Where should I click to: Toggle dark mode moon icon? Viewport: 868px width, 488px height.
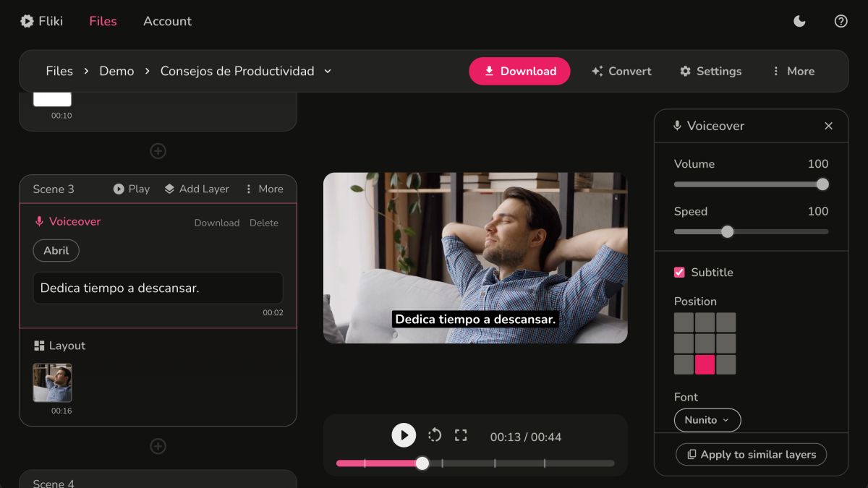coord(799,21)
